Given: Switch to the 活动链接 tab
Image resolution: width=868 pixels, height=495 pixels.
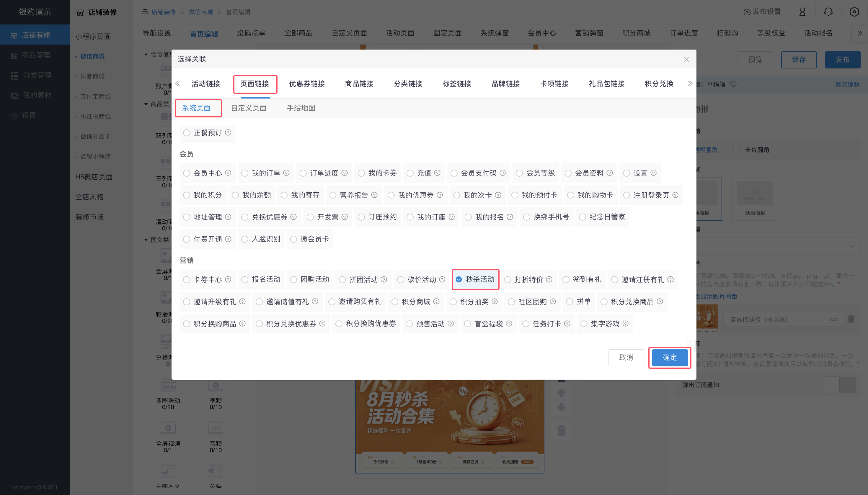Looking at the screenshot, I should (205, 84).
